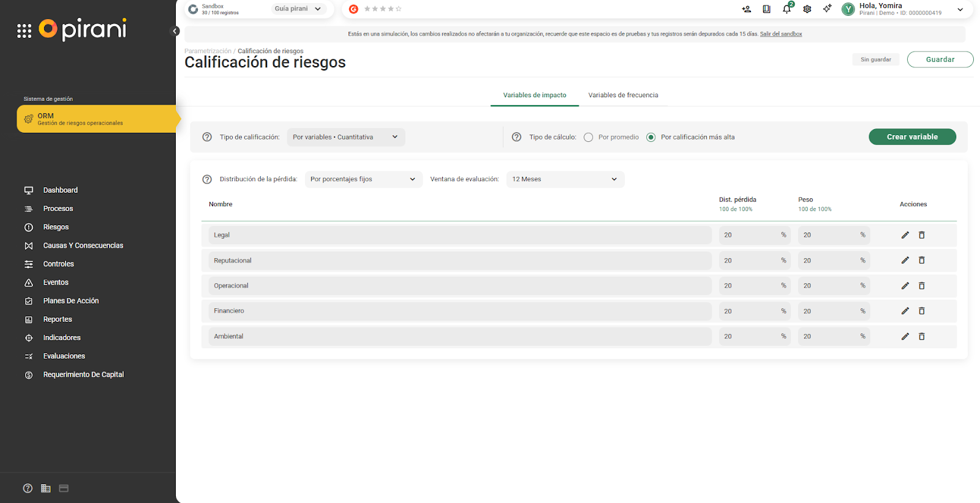Click the edit pencil for Legal row

905,235
